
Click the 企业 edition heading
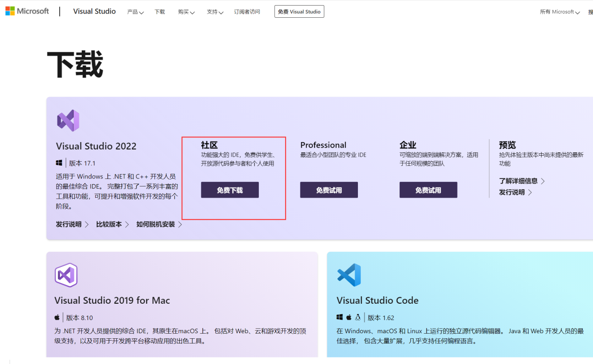click(408, 145)
